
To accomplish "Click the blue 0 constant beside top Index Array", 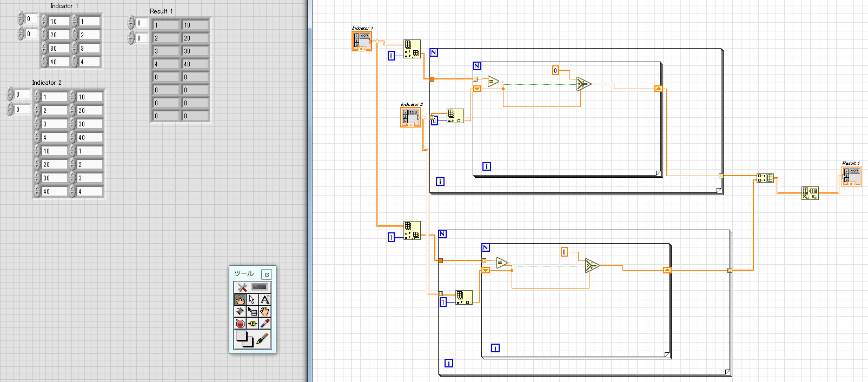I will [392, 56].
